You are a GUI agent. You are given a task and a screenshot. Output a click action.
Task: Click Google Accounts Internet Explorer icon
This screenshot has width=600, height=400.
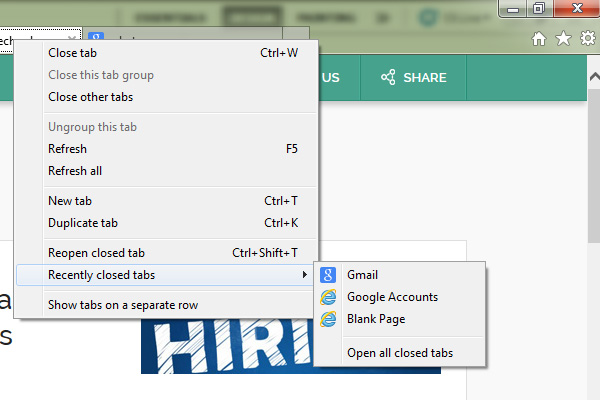tap(328, 297)
